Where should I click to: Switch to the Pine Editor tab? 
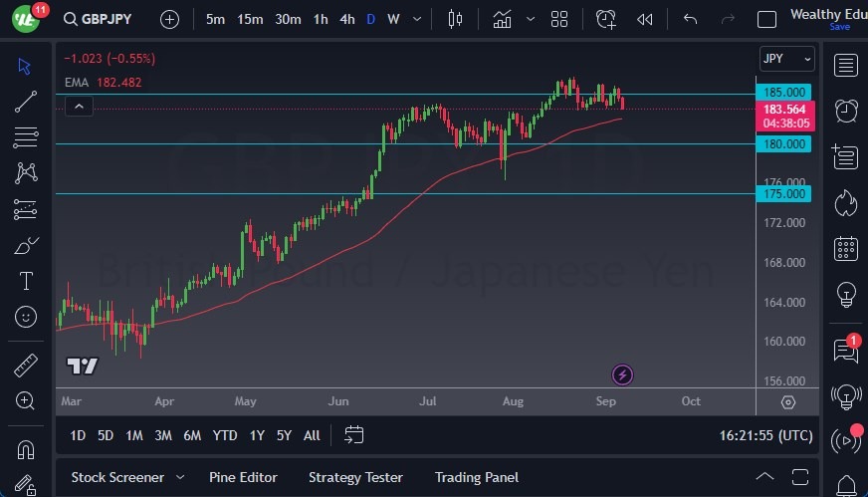pos(243,477)
